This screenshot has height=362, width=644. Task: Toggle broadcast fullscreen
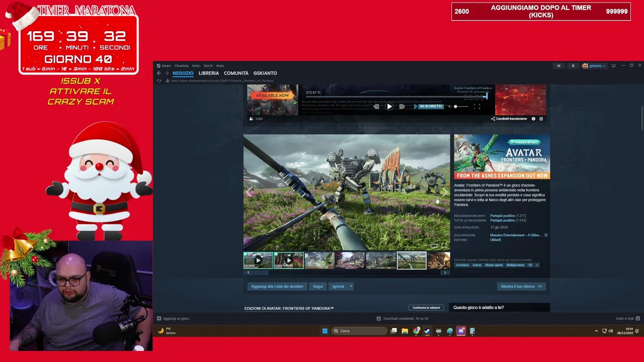pos(477,107)
